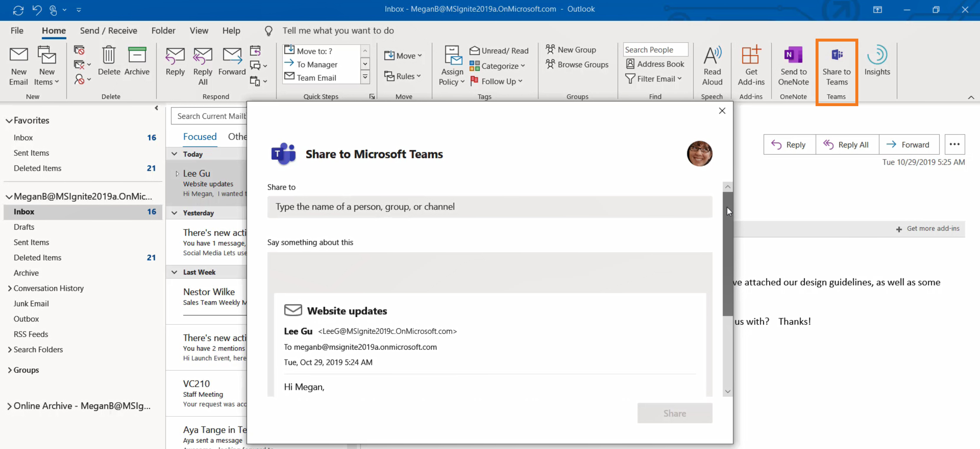980x449 pixels.
Task: Open the New Items button
Action: (47, 66)
